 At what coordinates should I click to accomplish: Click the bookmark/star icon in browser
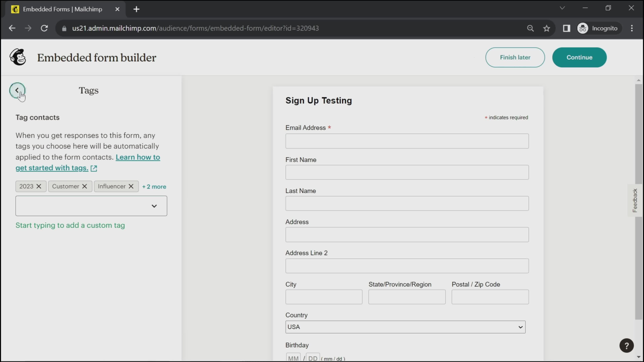547,28
